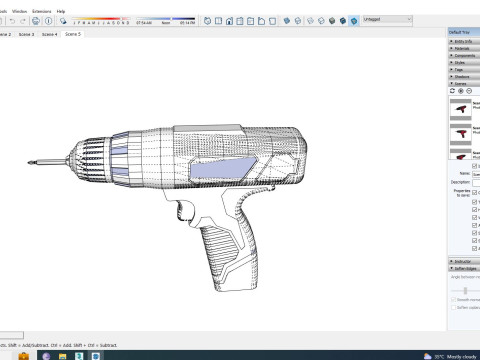Expand the Instructor panel
The width and height of the screenshot is (480, 360).
pyautogui.click(x=464, y=261)
